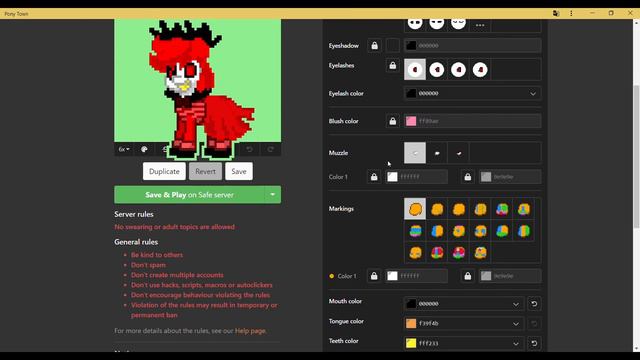Enable the Eyeshadow checkbox
The image size is (640, 360).
tap(393, 46)
